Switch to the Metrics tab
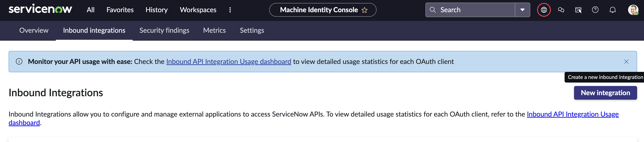The width and height of the screenshot is (644, 142). (214, 30)
